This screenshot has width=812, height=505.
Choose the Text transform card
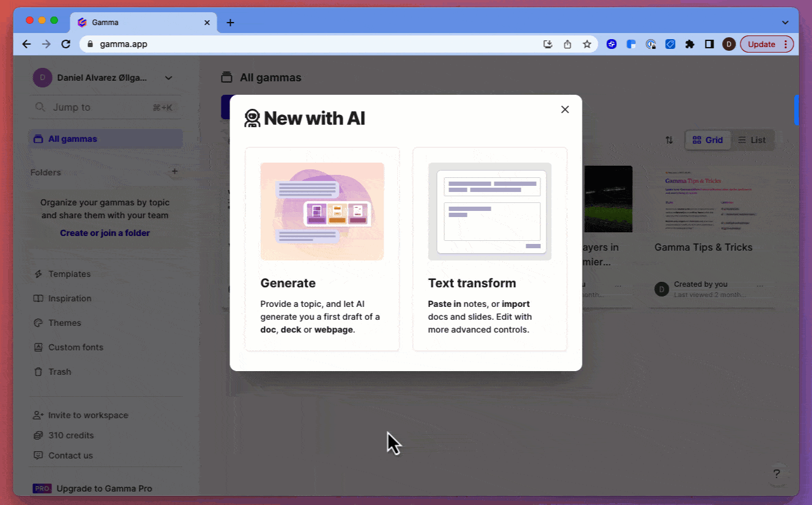coord(490,249)
